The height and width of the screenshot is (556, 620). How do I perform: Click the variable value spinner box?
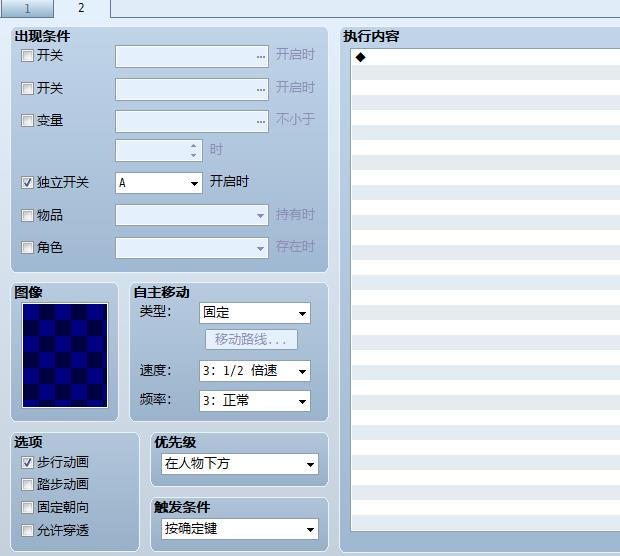click(x=159, y=151)
